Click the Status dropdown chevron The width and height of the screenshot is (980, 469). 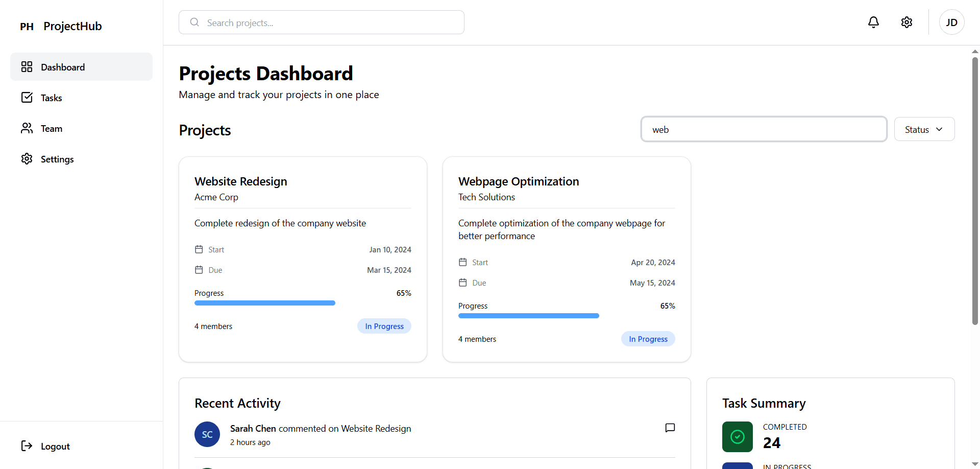point(939,129)
